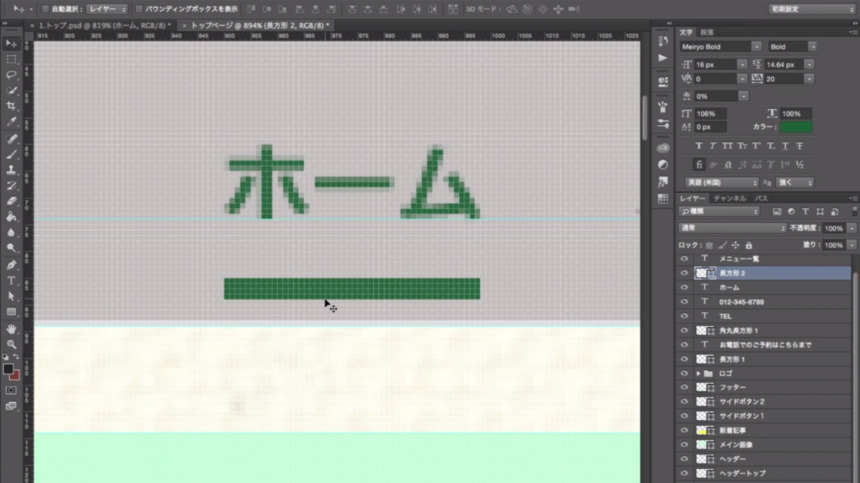Apply Strikethrough text style

pyautogui.click(x=800, y=146)
